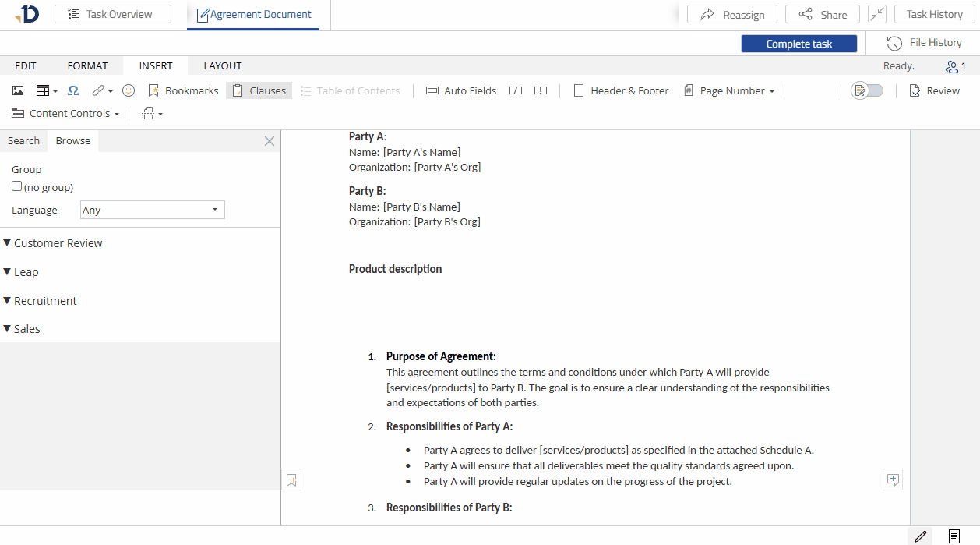The image size is (980, 545).
Task: Click the Reassign button
Action: 732,14
